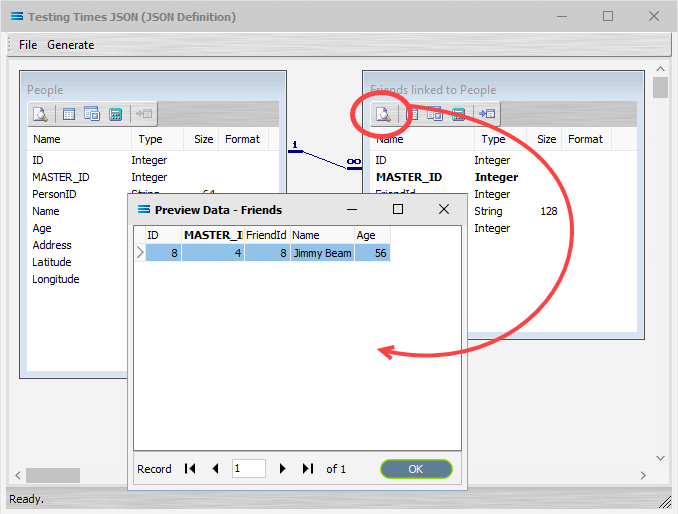Click Size column header in People table
The image size is (678, 514).
coord(201,139)
